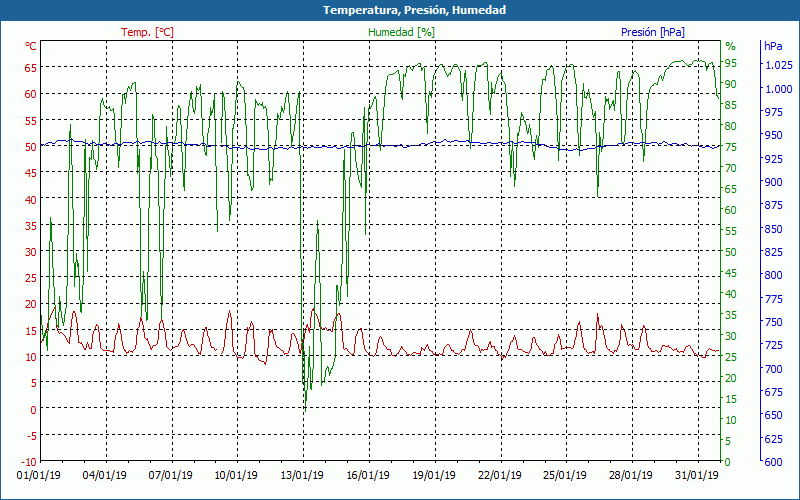This screenshot has width=800, height=500.
Task: Click the '07/01/19' date label
Action: pyautogui.click(x=170, y=476)
